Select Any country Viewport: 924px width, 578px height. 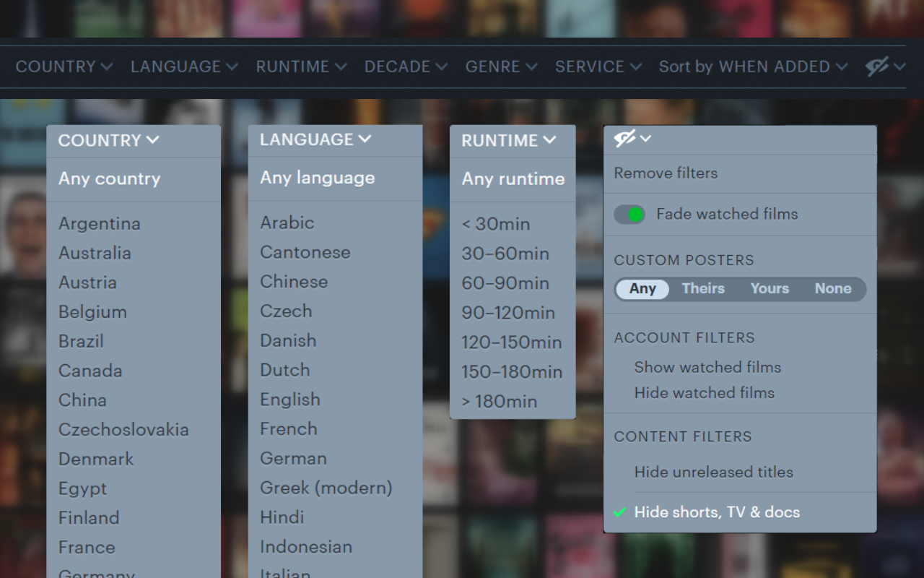[x=109, y=179]
